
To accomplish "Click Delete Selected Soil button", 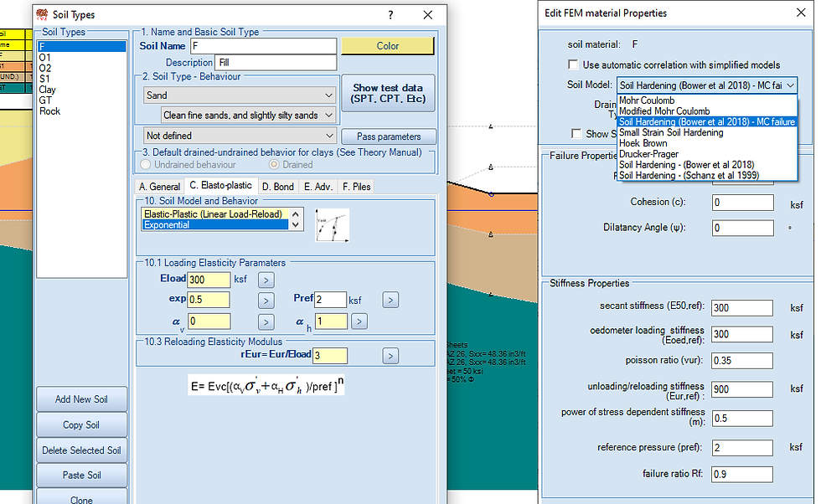I will 82,450.
